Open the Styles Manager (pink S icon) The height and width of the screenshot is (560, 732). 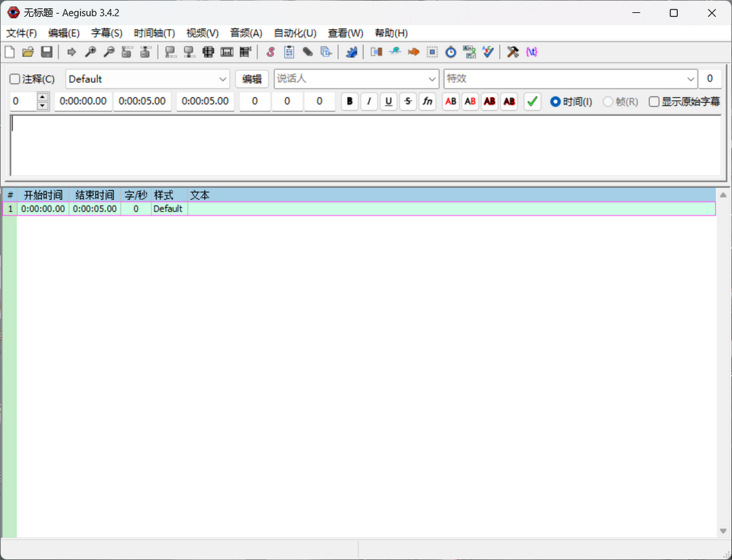(270, 52)
